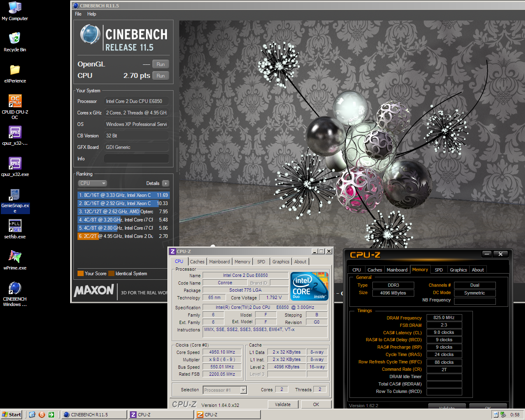Open the My Computer desktop icon
525x420 pixels.
15,11
